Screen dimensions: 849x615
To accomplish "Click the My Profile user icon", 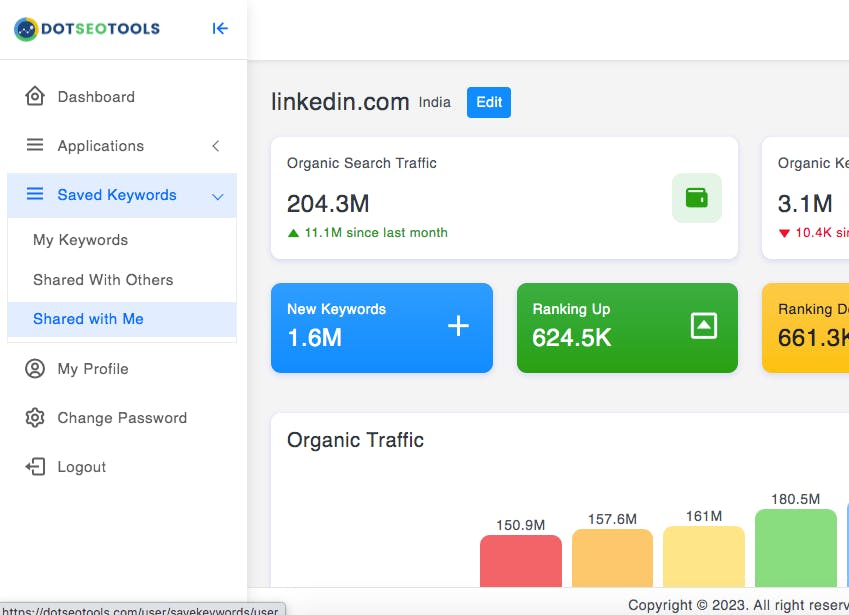I will (x=35, y=369).
